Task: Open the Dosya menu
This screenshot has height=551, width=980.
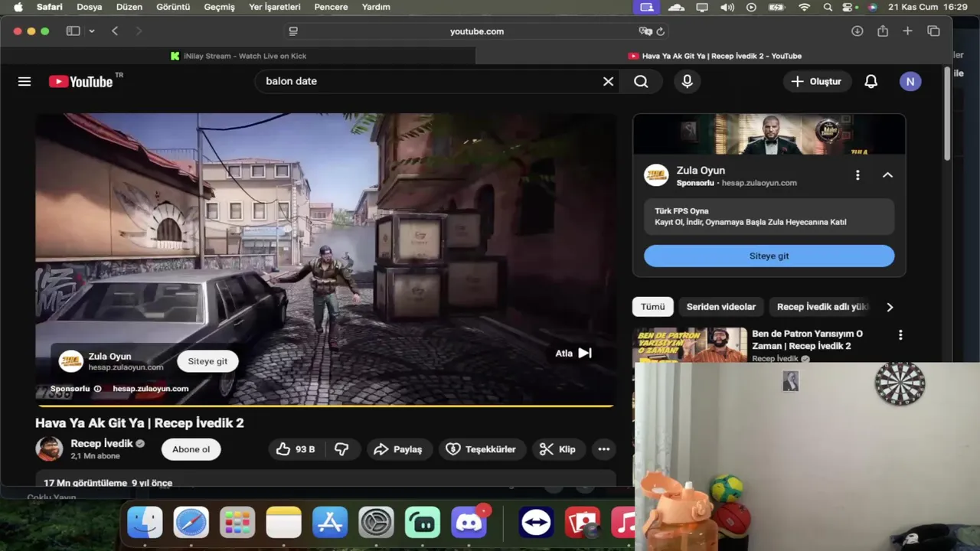Action: coord(90,7)
